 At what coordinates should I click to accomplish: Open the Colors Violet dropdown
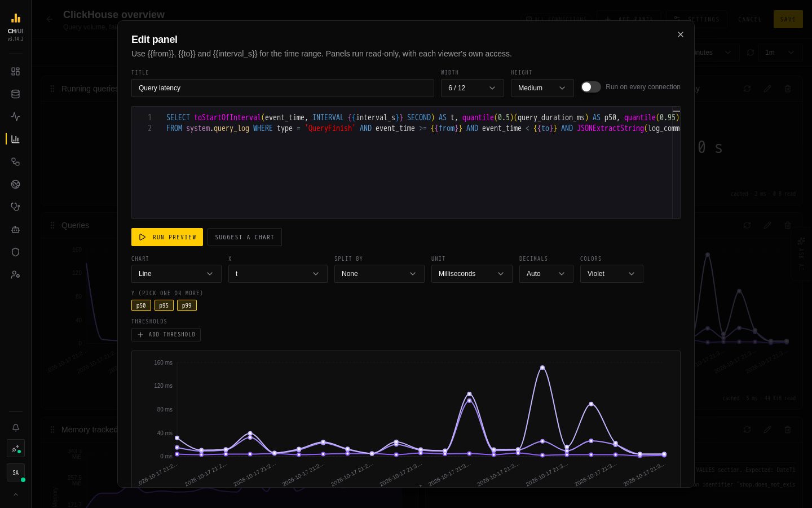coord(612,274)
